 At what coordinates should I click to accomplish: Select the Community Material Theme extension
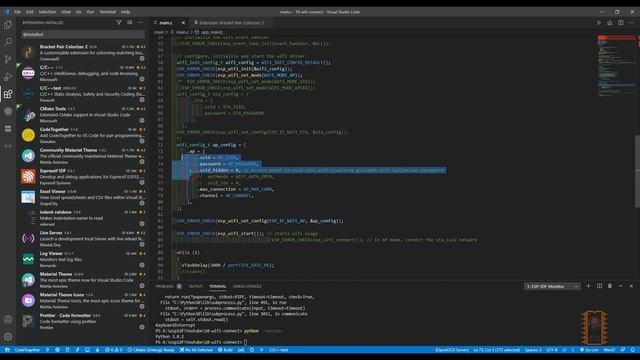[x=83, y=156]
